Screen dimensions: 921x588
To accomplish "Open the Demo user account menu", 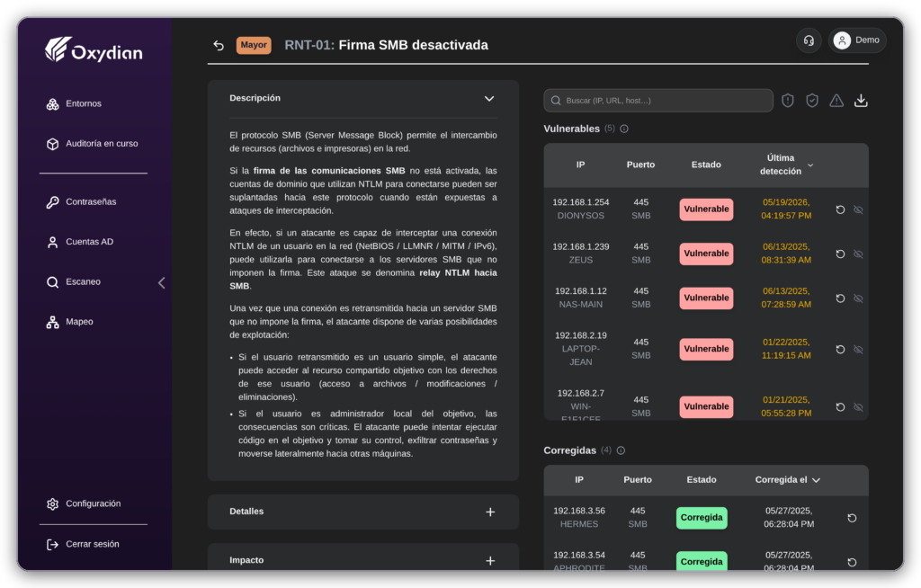I will [x=857, y=40].
